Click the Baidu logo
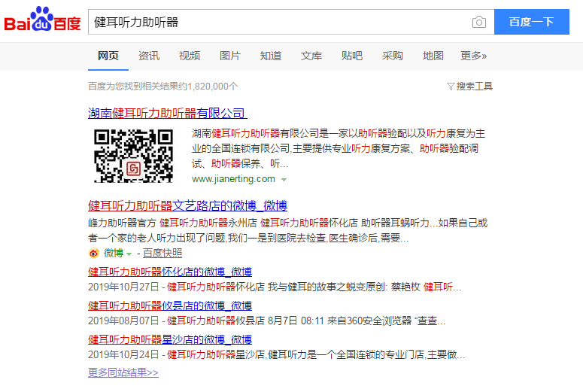Viewport: 583px width, 392px height. 42,22
